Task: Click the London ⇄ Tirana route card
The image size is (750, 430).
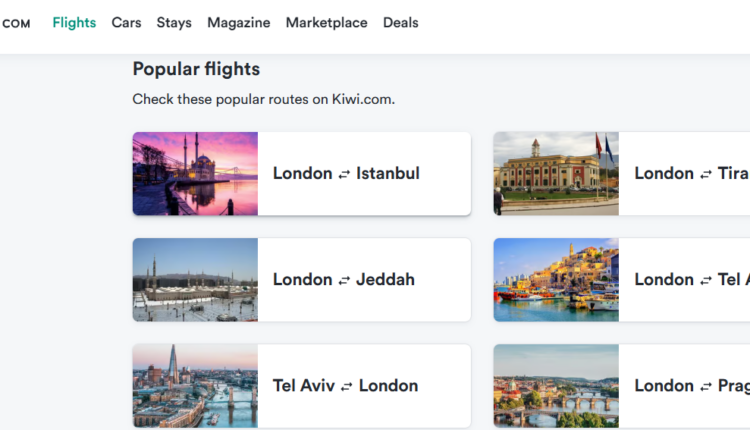Action: (x=690, y=174)
